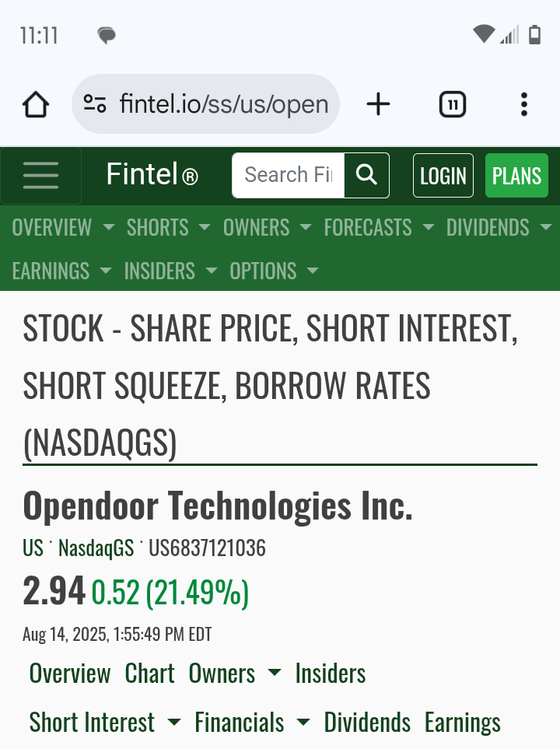Follow the NasdaqGS exchange link
Viewport: 560px width, 749px height.
[96, 548]
